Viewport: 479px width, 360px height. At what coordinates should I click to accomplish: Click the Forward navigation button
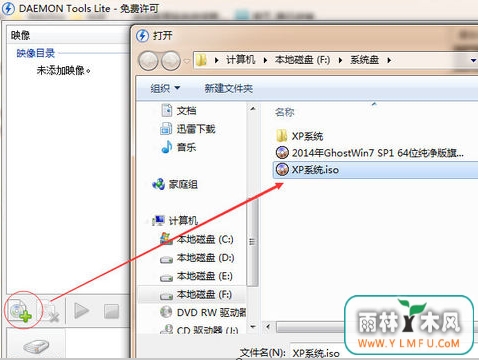coord(171,61)
